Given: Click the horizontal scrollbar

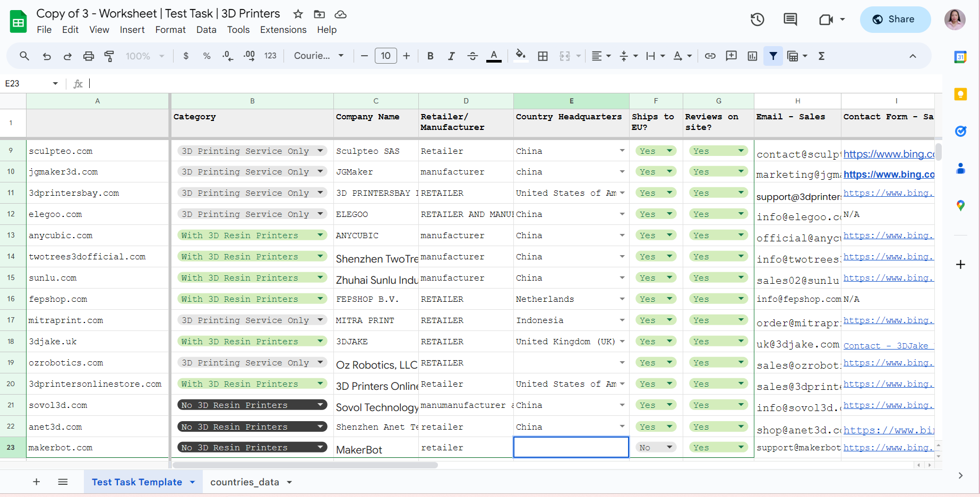Looking at the screenshot, I should point(305,465).
